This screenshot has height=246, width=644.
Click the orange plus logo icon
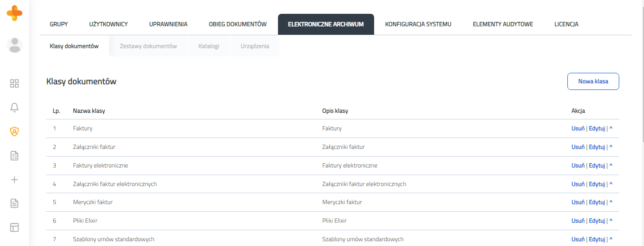(14, 13)
